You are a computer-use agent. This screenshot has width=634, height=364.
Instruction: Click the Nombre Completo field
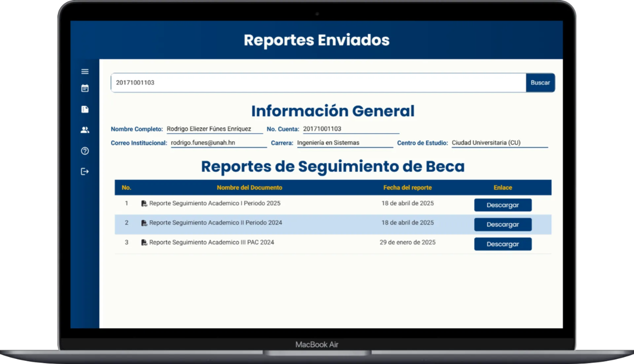[x=215, y=129]
